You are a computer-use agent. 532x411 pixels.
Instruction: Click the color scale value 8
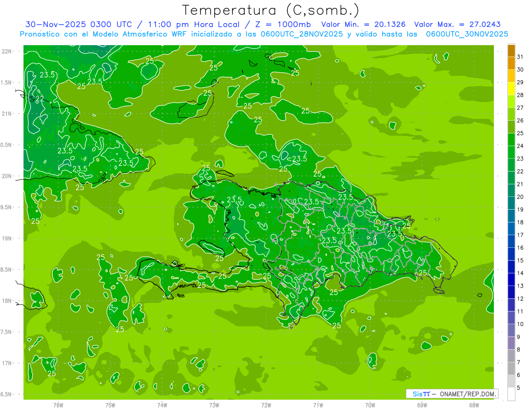(519, 350)
